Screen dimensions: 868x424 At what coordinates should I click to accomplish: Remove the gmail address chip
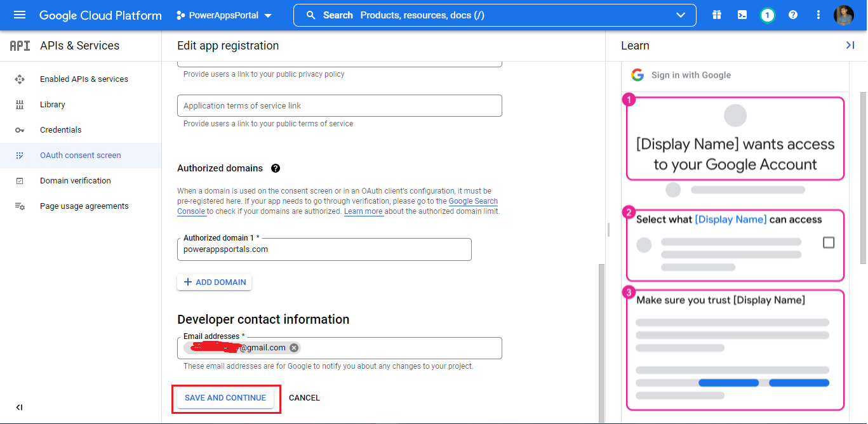[294, 348]
